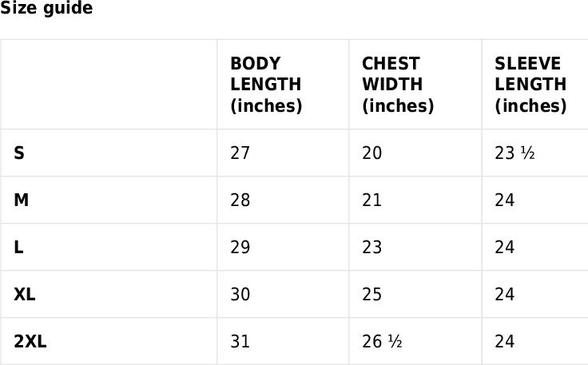The width and height of the screenshot is (588, 365).
Task: Select the M size row label
Action: pyautogui.click(x=22, y=200)
